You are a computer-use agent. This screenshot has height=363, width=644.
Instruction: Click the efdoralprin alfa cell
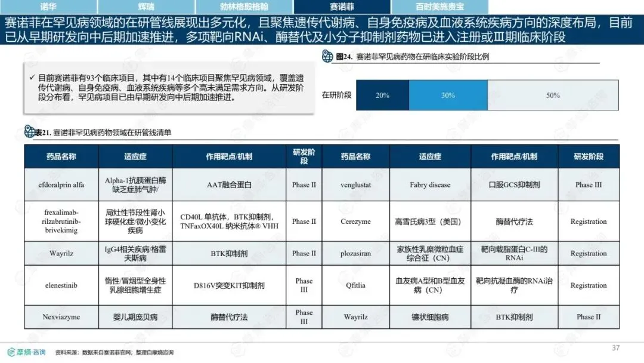pyautogui.click(x=61, y=184)
